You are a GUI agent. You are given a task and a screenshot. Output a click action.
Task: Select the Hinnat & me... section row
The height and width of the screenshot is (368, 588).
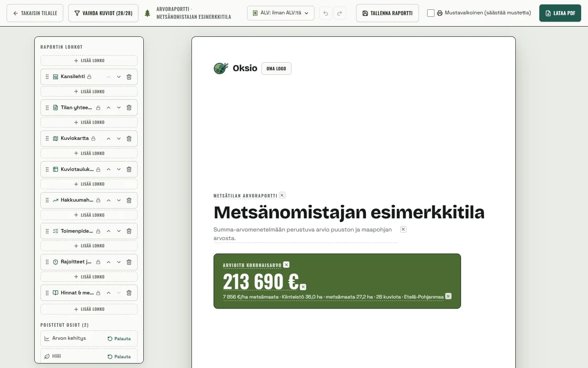pos(89,293)
